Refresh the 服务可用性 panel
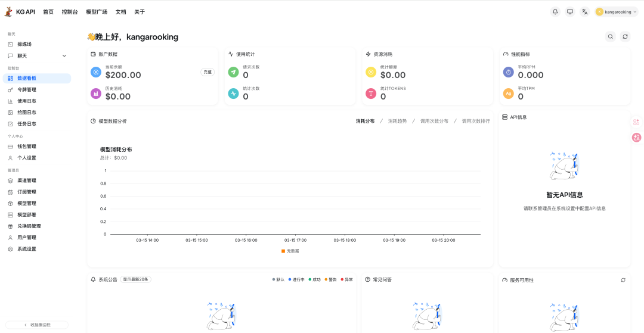This screenshot has width=644, height=333. point(623,280)
